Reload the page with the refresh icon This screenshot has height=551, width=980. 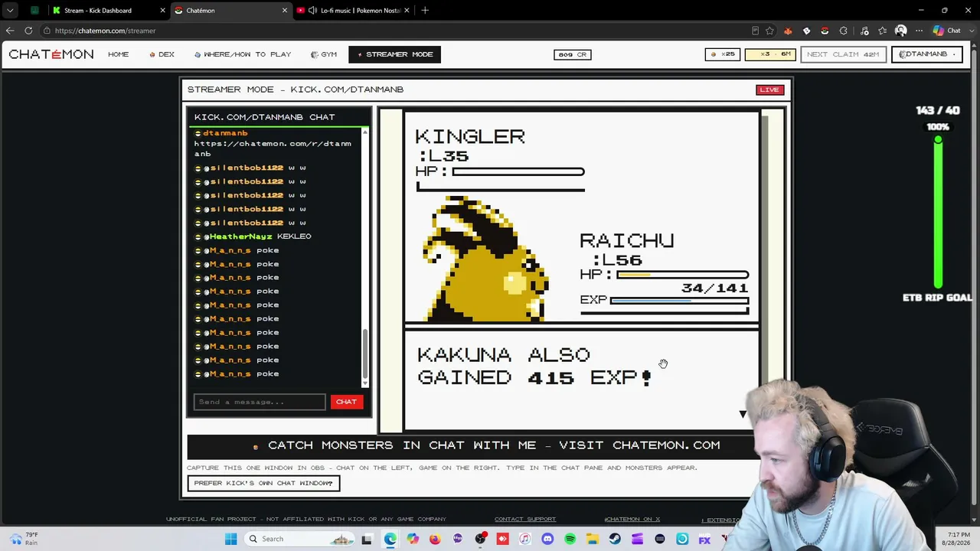click(x=28, y=31)
